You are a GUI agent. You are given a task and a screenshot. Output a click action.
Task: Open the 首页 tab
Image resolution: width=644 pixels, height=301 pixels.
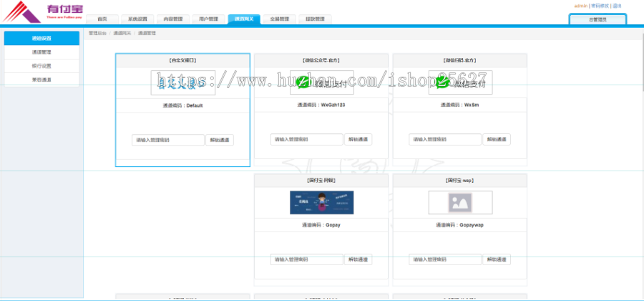coord(102,19)
